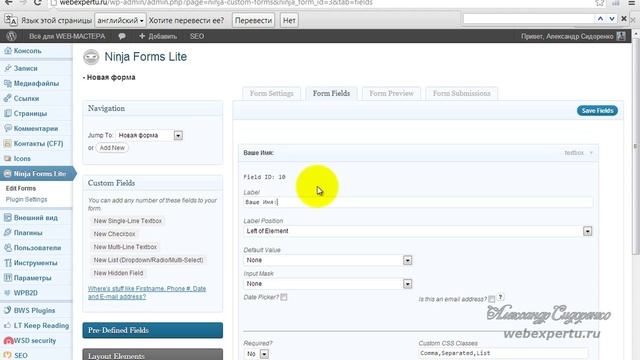640x360 pixels.
Task: Bookmark this page with star icon
Action: click(x=600, y=3)
